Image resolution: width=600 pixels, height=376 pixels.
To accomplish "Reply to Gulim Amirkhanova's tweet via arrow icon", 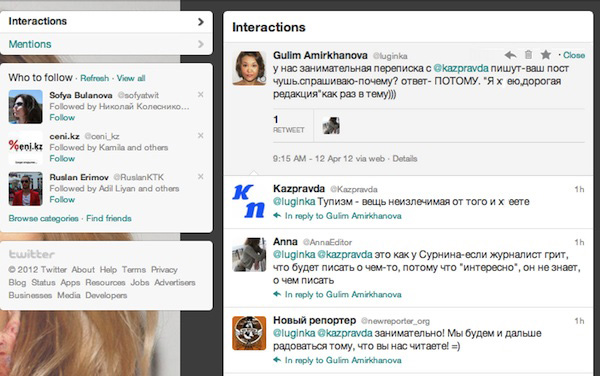I will point(510,55).
